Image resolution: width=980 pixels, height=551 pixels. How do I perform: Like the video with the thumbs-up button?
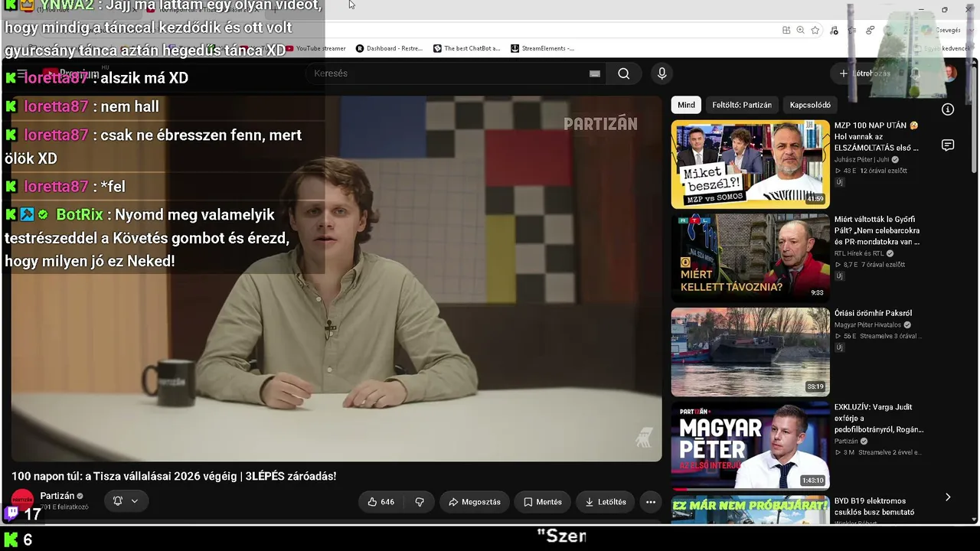[381, 502]
